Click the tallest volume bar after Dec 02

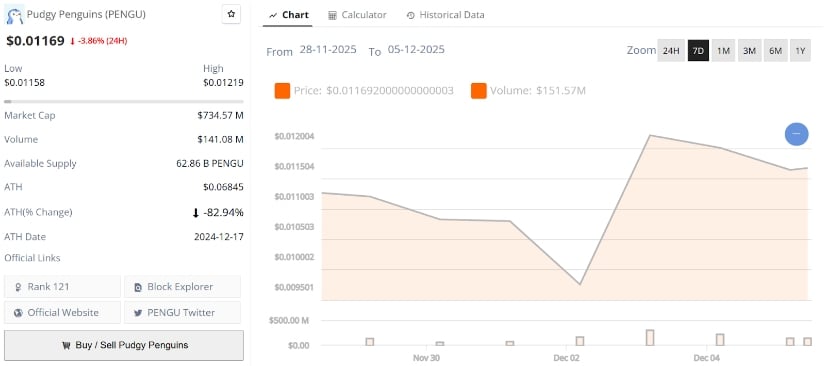(650, 338)
